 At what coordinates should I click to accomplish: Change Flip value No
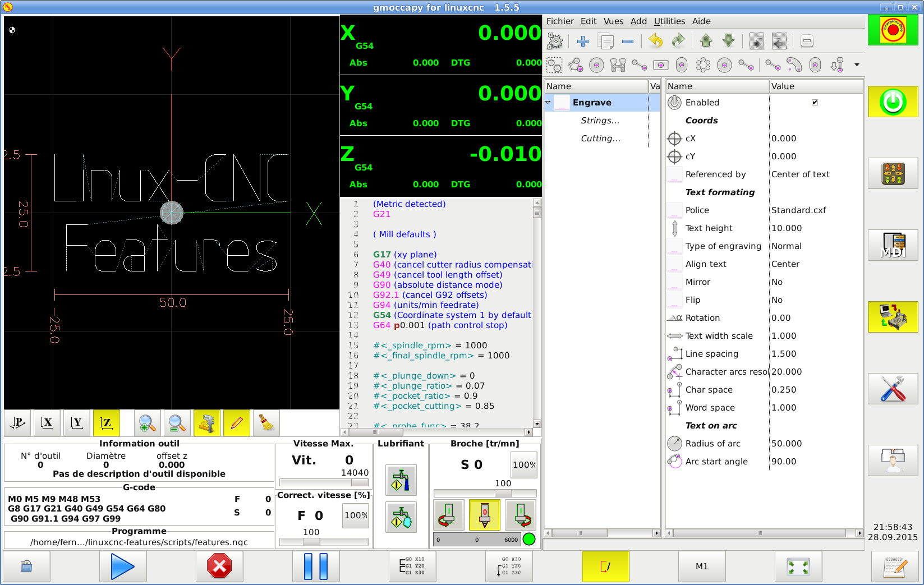[816, 300]
